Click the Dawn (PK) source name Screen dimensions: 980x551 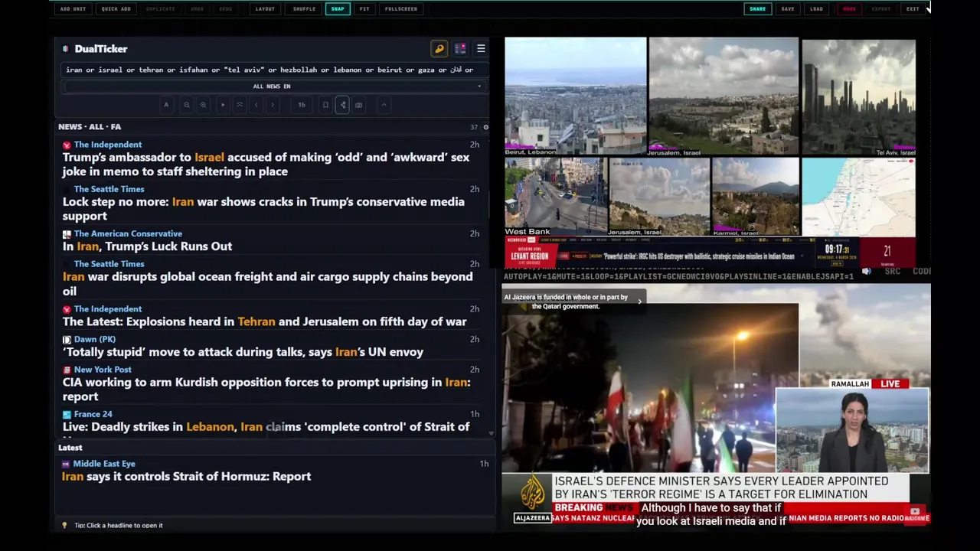[95, 340]
